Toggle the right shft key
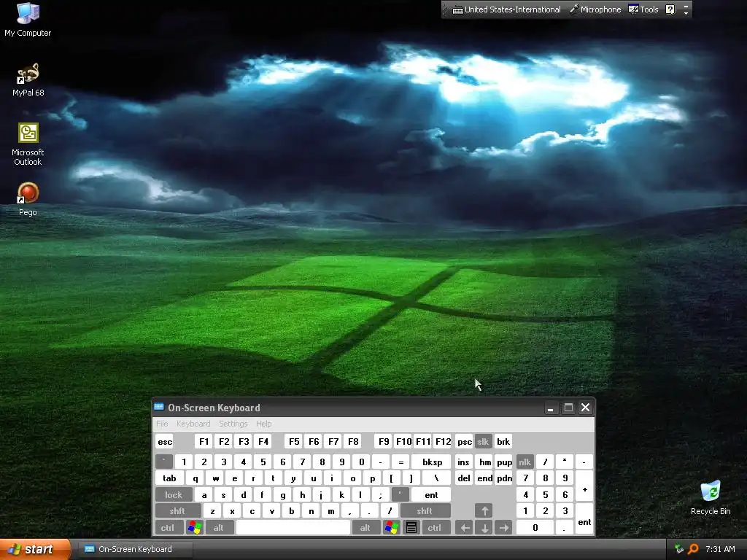 click(425, 511)
